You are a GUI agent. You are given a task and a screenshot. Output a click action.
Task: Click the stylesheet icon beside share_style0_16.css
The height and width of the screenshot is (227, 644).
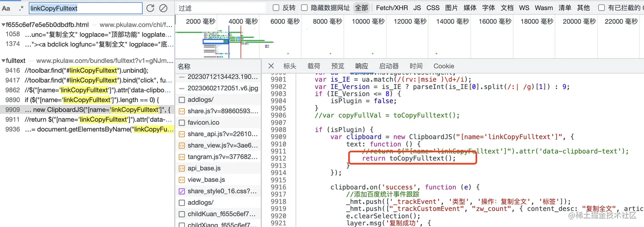tap(182, 191)
